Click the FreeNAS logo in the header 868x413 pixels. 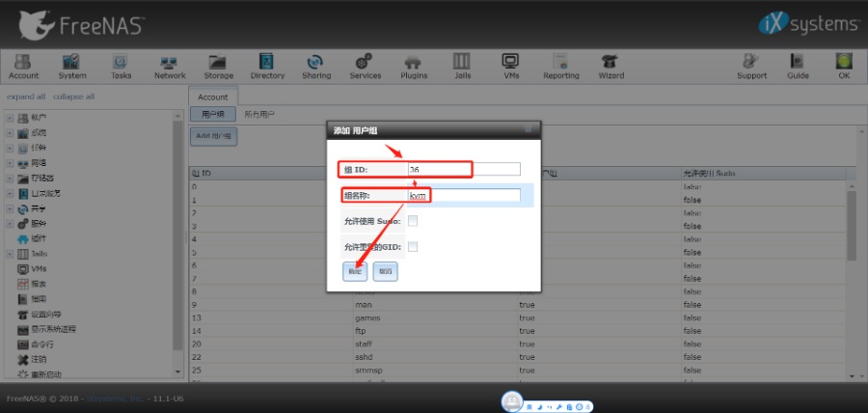81,25
